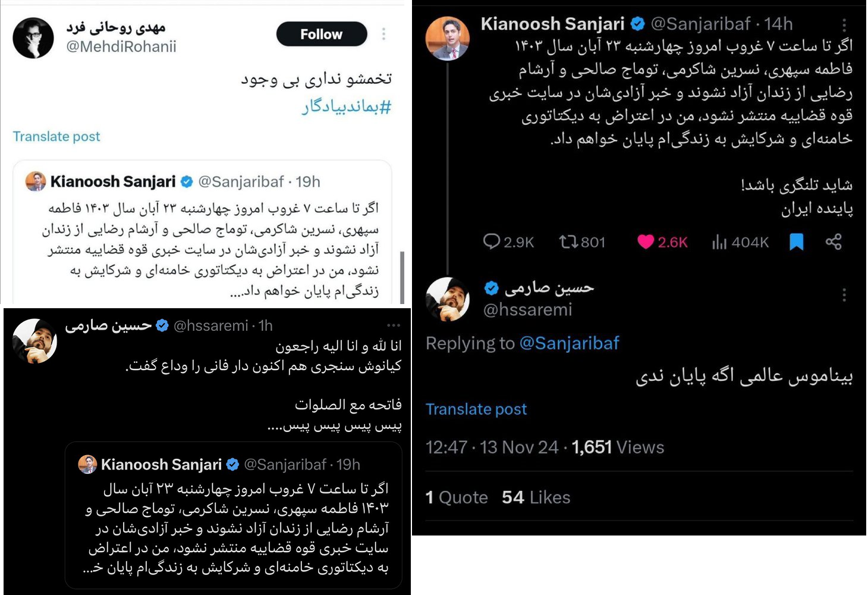Open the #بماندبیادگار hashtag
This screenshot has width=868, height=595.
tap(347, 107)
